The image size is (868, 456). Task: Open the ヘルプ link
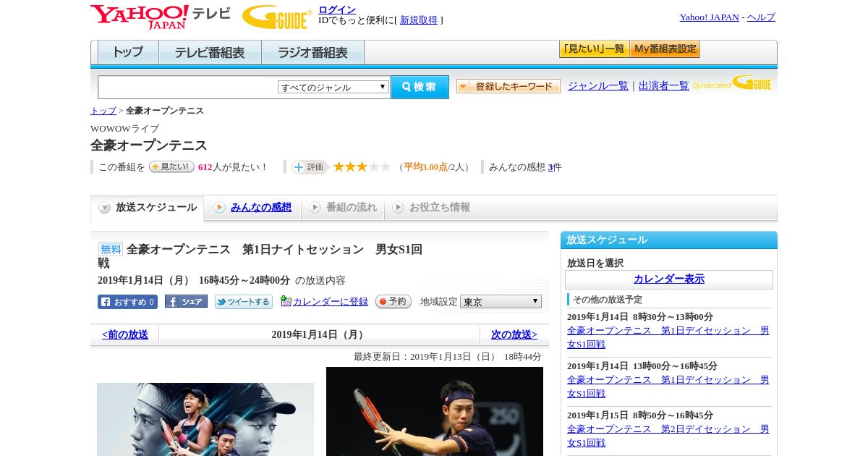tap(761, 17)
